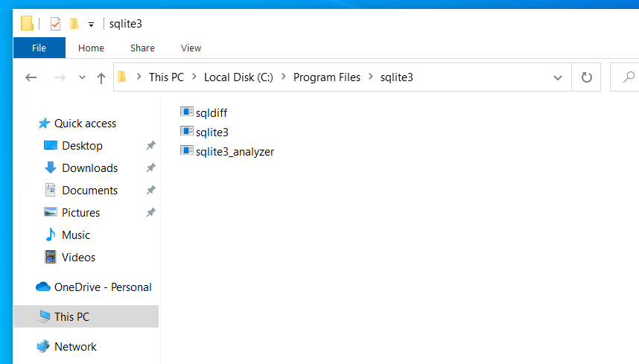
Task: Go up one folder level arrow
Action: (x=101, y=77)
